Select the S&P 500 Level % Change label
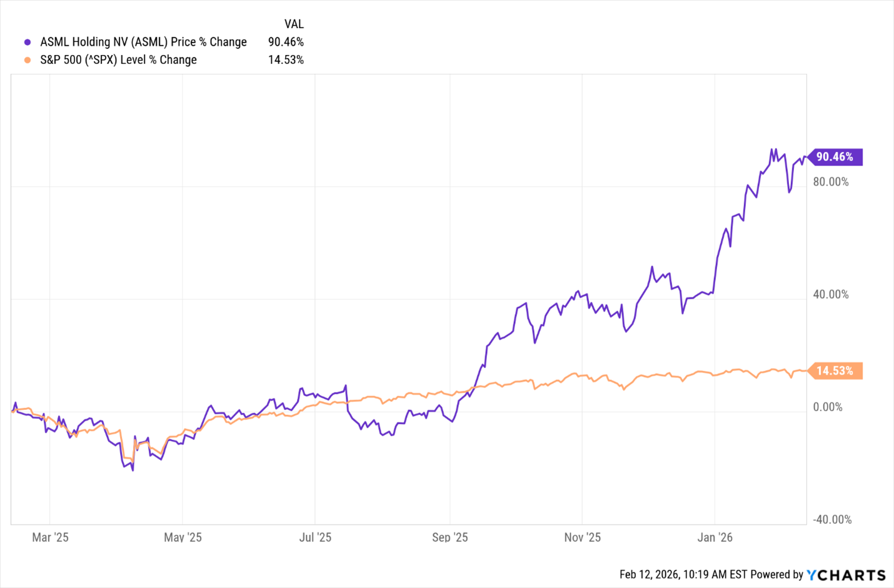This screenshot has width=894, height=588. click(x=118, y=60)
